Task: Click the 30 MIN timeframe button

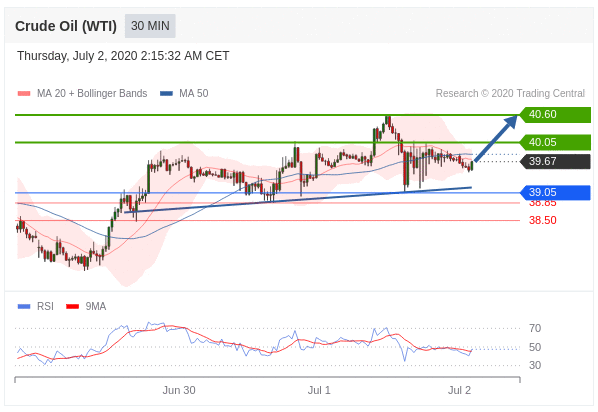Action: click(150, 26)
